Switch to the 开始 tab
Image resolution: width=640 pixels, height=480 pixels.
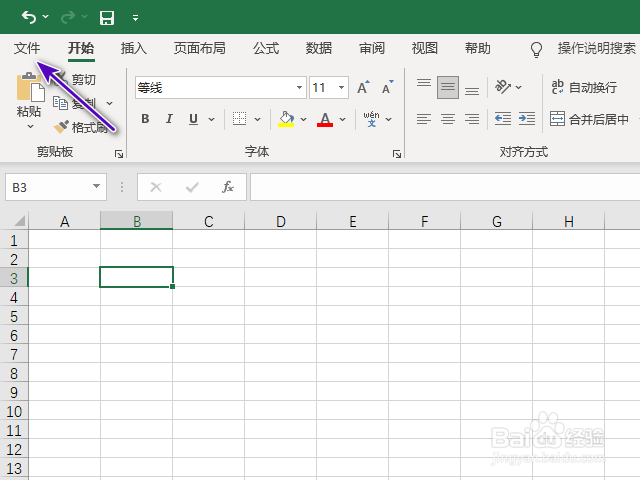(81, 48)
